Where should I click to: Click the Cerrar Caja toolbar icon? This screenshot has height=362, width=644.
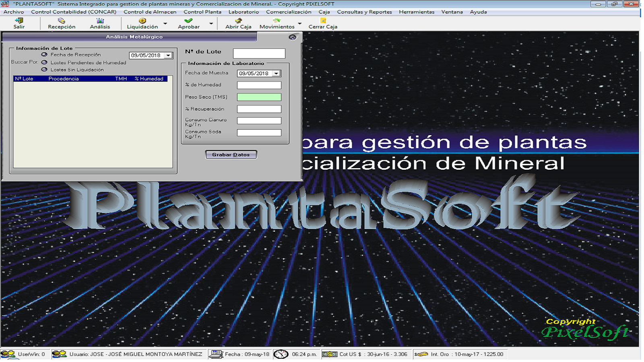tap(323, 21)
